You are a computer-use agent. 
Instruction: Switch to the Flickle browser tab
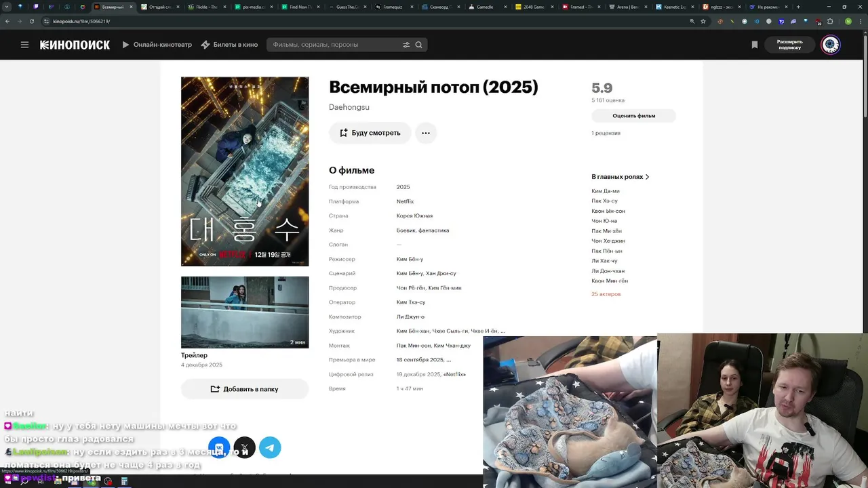(206, 7)
